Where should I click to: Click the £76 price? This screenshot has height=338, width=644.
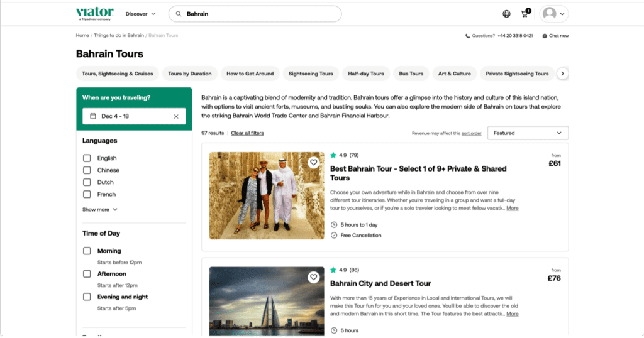[x=554, y=278]
